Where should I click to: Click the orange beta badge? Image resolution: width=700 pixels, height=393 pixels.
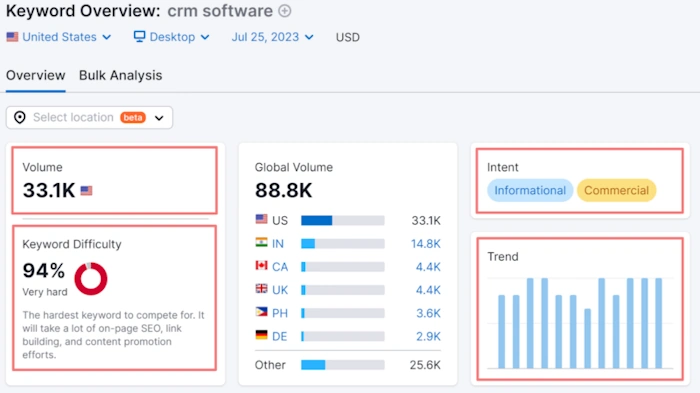click(133, 117)
